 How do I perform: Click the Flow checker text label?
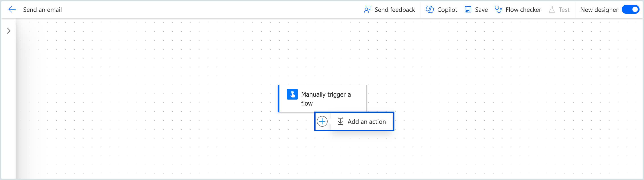click(523, 10)
